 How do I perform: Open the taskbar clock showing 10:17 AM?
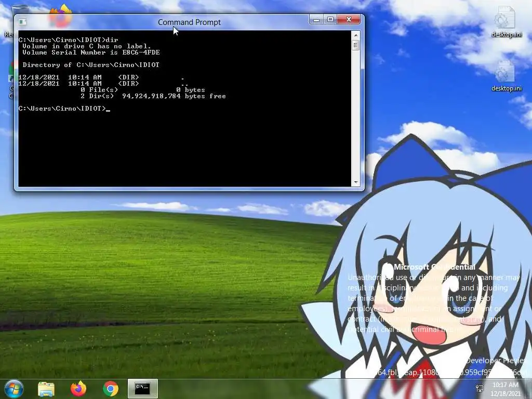tap(505, 389)
